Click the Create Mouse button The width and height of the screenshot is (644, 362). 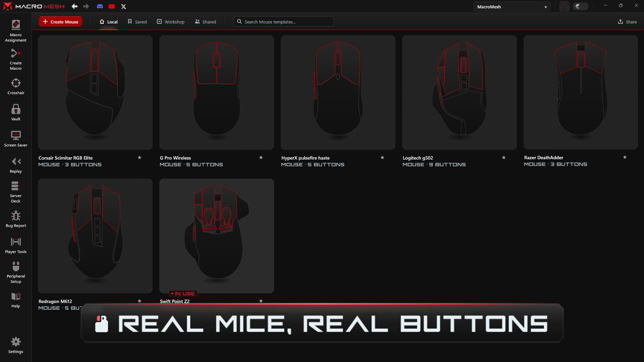pyautogui.click(x=60, y=22)
